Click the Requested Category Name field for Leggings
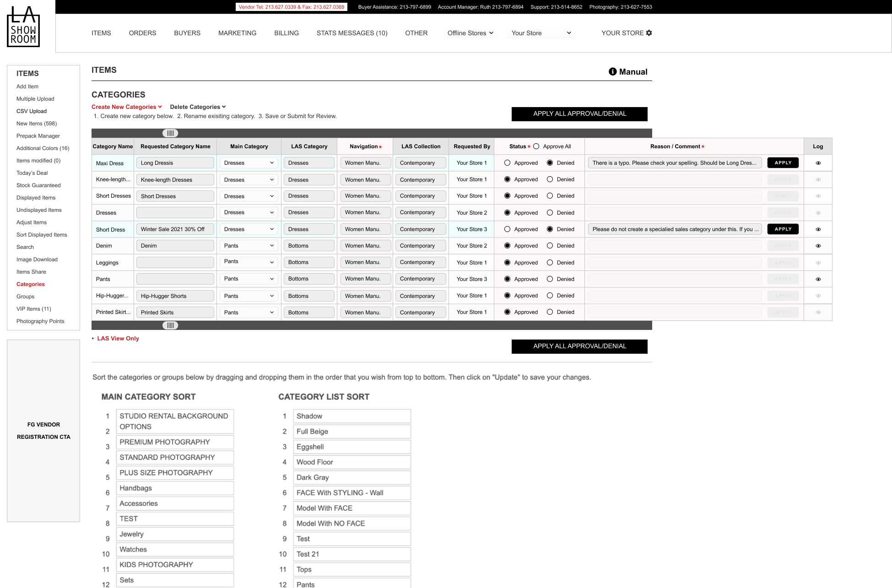The height and width of the screenshot is (588, 892). 175,263
